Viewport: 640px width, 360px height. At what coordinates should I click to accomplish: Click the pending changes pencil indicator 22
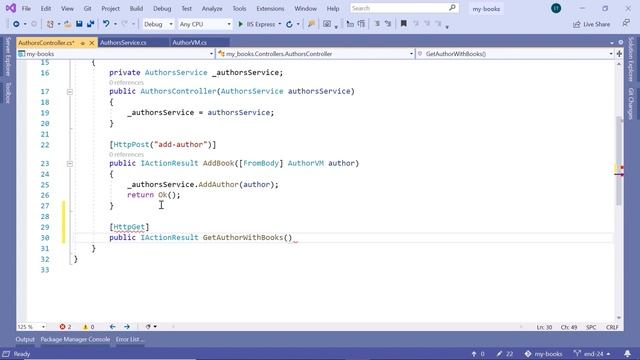tap(505, 354)
